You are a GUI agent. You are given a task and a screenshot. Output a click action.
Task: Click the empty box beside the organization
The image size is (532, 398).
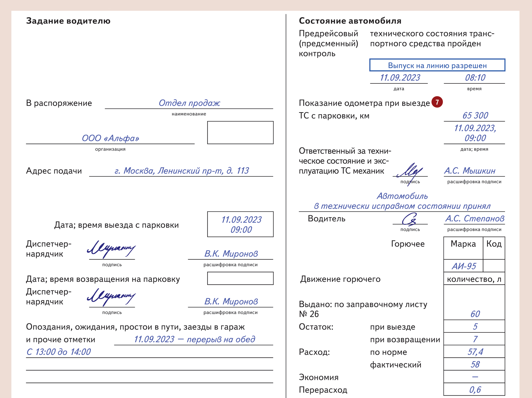240,133
